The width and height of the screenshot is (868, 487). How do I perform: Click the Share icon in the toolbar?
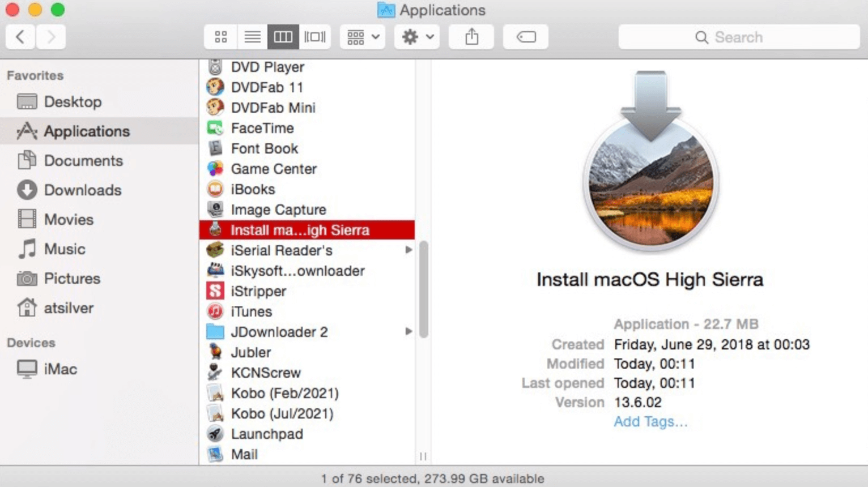[x=471, y=36]
